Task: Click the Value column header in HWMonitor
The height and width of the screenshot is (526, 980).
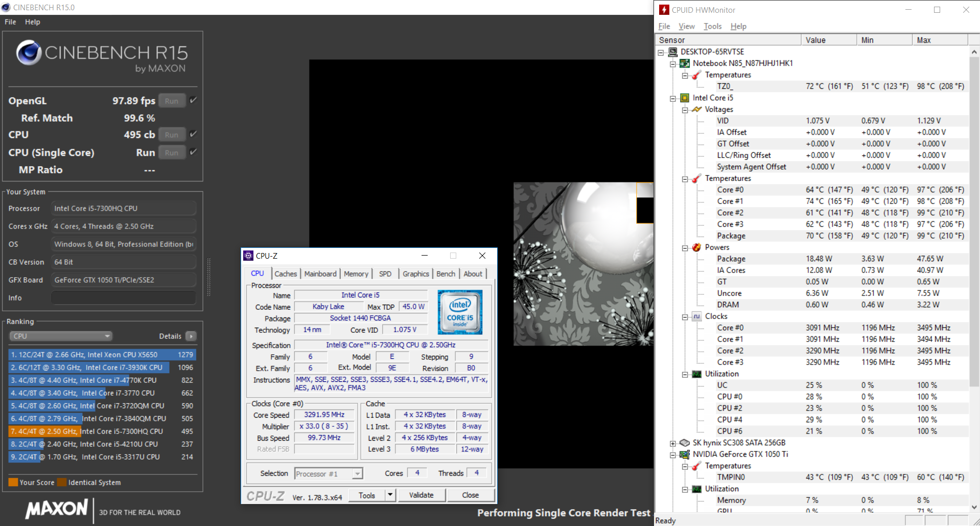Action: [829, 40]
